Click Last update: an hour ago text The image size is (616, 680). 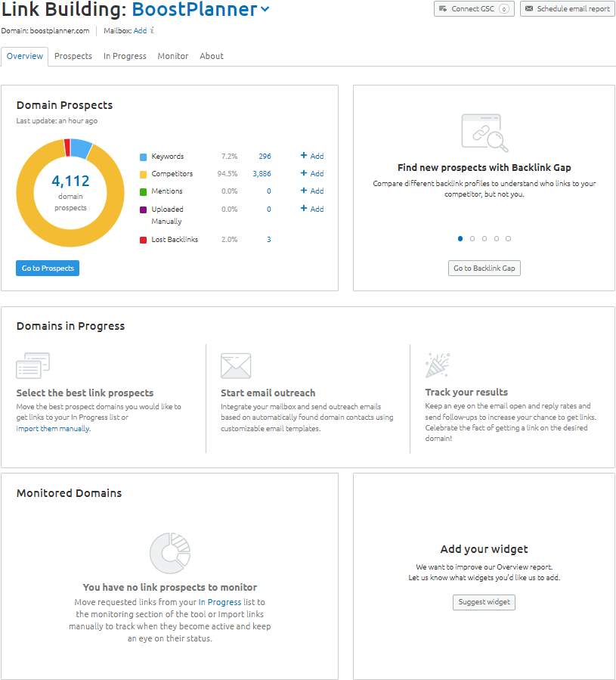click(57, 121)
